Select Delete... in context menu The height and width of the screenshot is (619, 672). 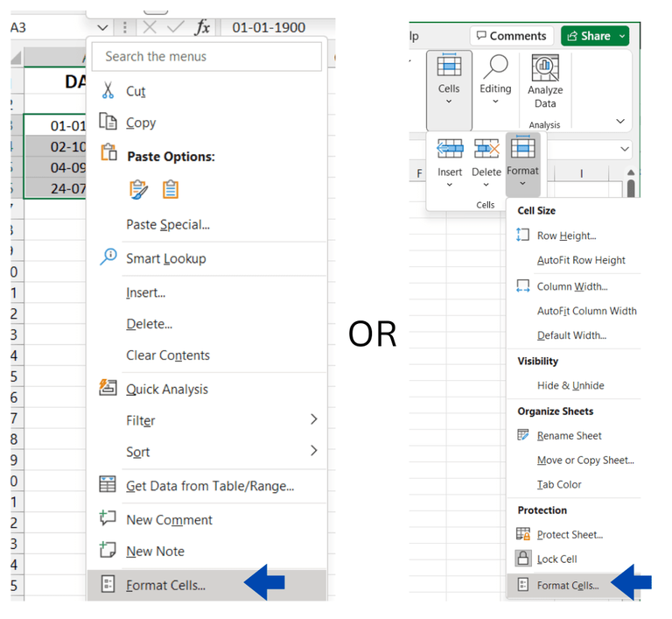[149, 324]
